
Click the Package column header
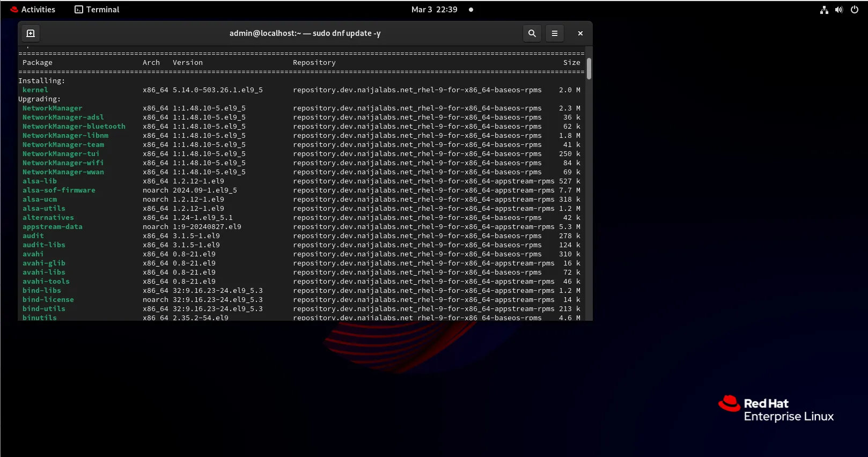coord(38,63)
